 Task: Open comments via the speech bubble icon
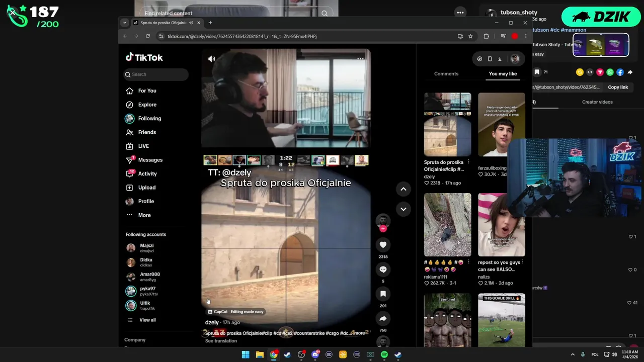pyautogui.click(x=383, y=269)
